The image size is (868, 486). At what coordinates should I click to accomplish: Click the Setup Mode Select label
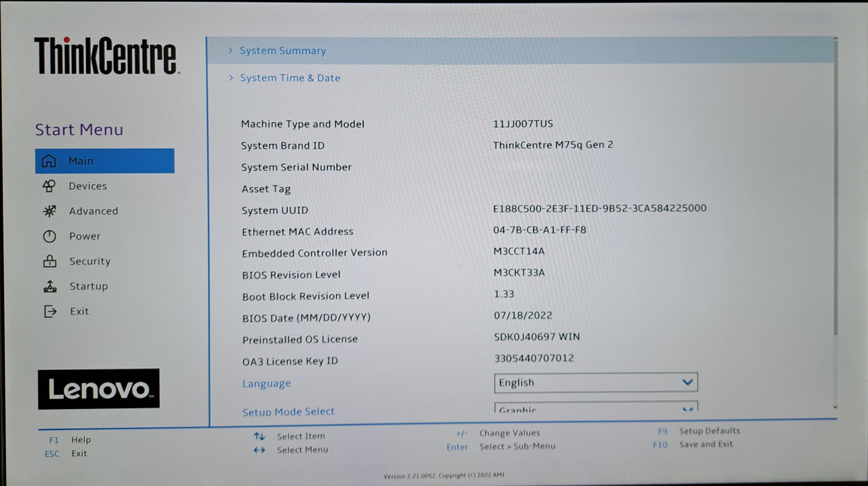[288, 412]
